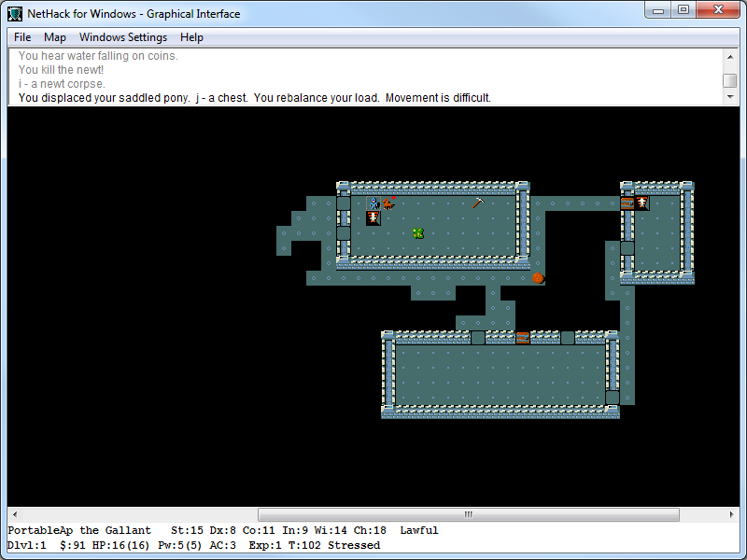Open the Map menu

tap(55, 37)
